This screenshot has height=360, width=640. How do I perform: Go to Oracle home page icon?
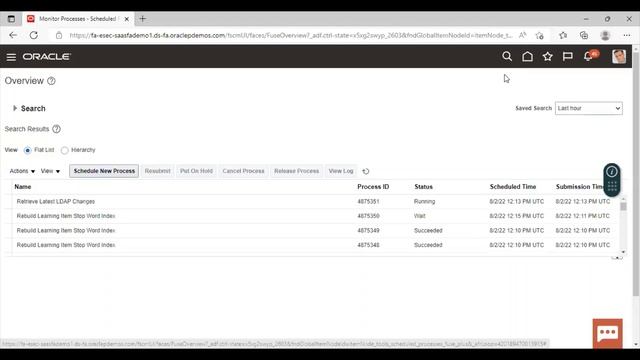[x=527, y=56]
